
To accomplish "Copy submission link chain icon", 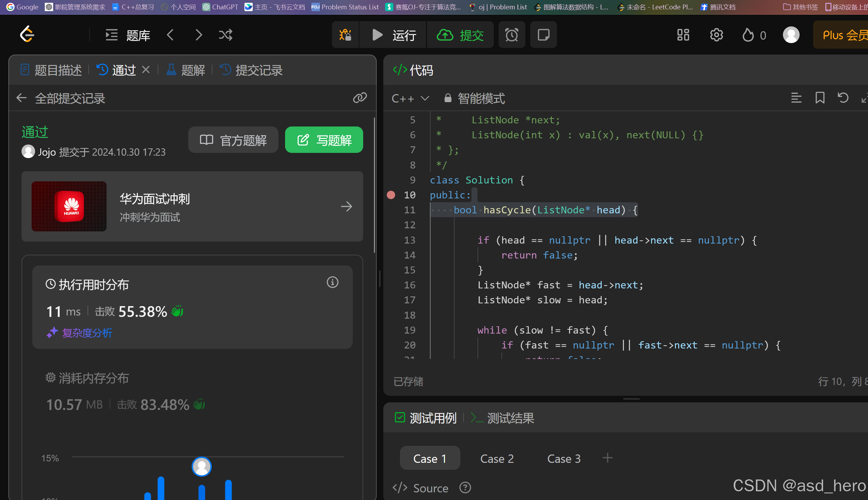I will tap(360, 98).
